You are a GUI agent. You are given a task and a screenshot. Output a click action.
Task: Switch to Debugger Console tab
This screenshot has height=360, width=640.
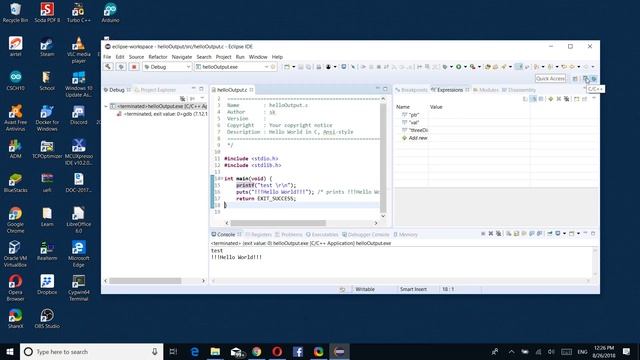point(366,235)
